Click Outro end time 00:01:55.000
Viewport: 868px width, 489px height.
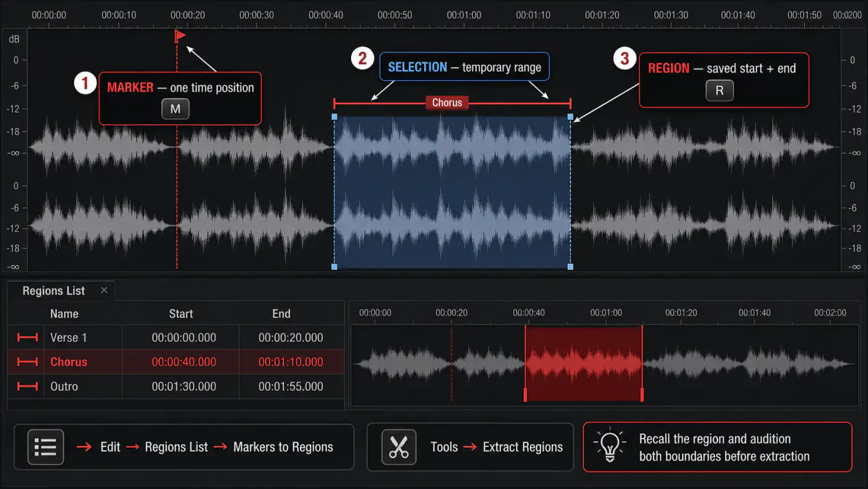[x=291, y=386]
